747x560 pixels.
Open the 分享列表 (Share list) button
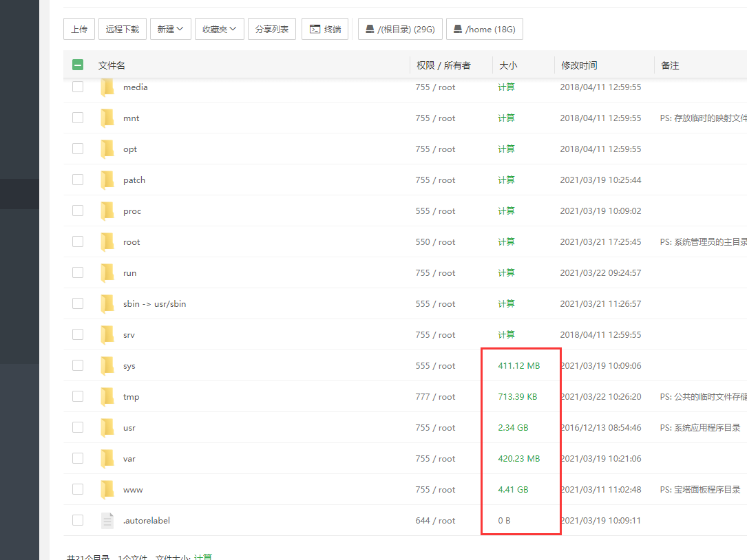(x=272, y=29)
